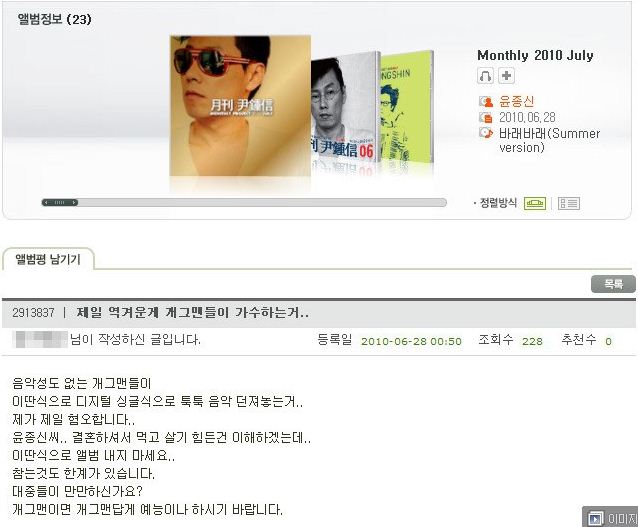638x527 pixels.
Task: Switch to list sort view
Action: point(568,203)
